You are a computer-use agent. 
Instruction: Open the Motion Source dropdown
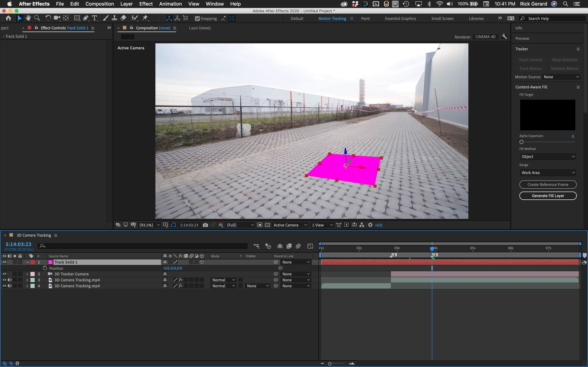tap(561, 77)
